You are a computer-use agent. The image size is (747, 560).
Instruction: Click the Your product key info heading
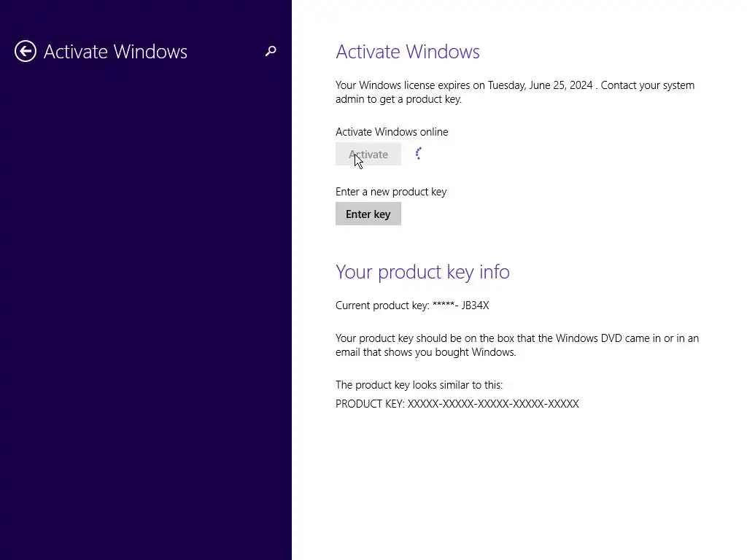click(422, 272)
